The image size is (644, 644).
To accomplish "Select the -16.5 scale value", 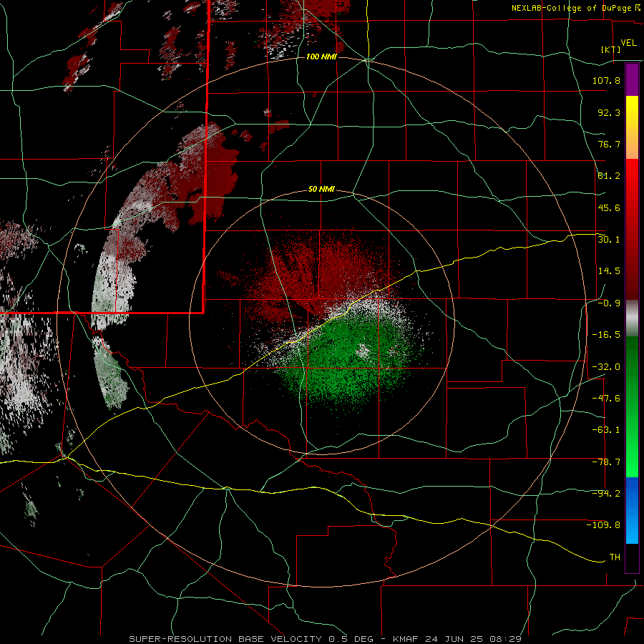I will pyautogui.click(x=606, y=335).
